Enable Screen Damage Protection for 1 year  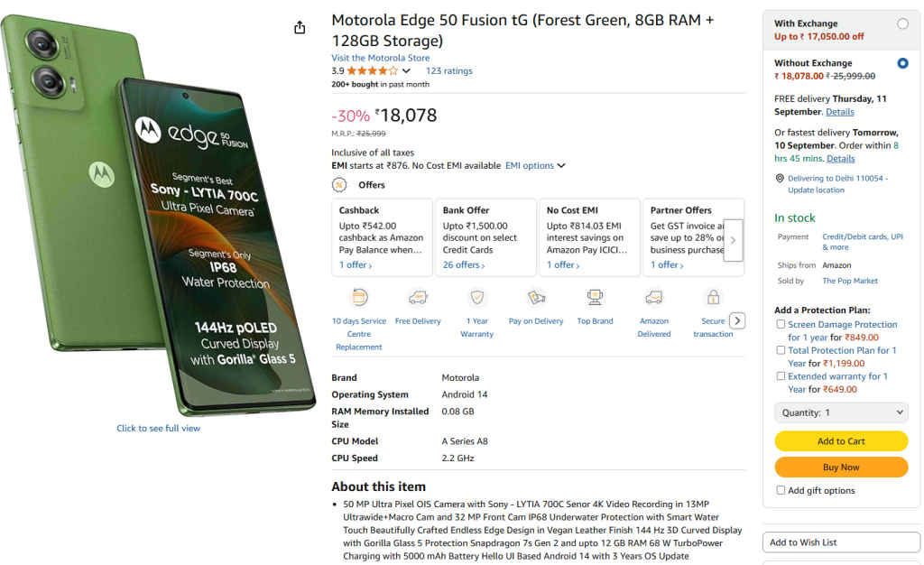pyautogui.click(x=780, y=325)
